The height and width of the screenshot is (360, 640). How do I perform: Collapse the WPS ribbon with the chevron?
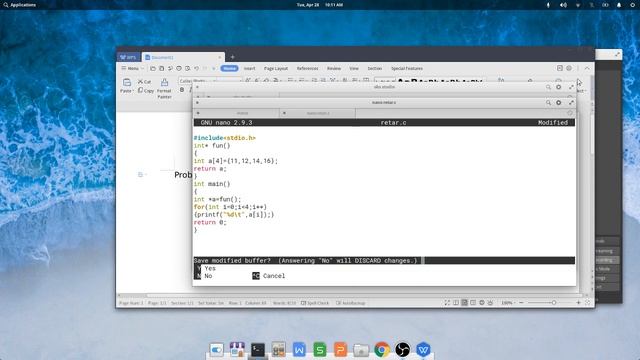587,68
